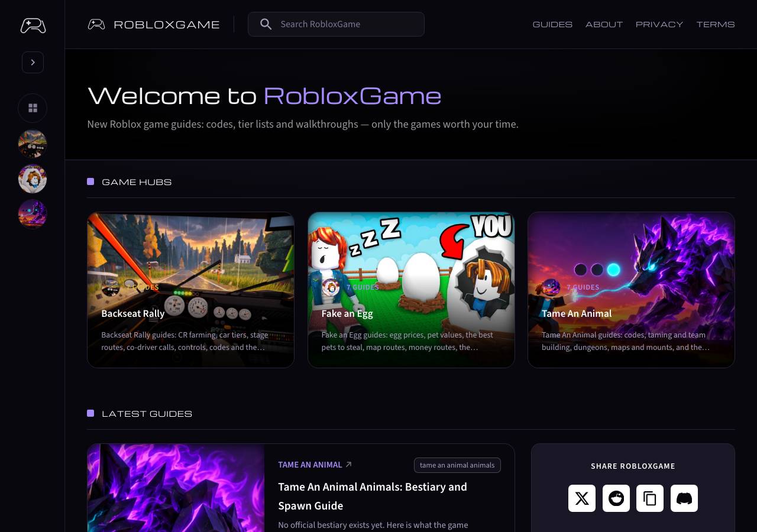Click the "LATEST GUIDES" section heading
Image resolution: width=757 pixels, height=532 pixels.
[x=147, y=414]
